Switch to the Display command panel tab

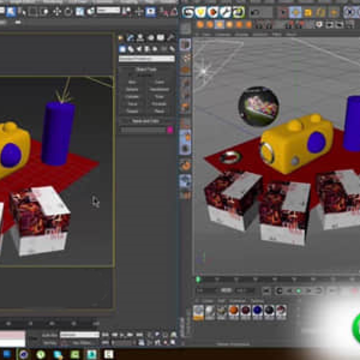pos(161,38)
